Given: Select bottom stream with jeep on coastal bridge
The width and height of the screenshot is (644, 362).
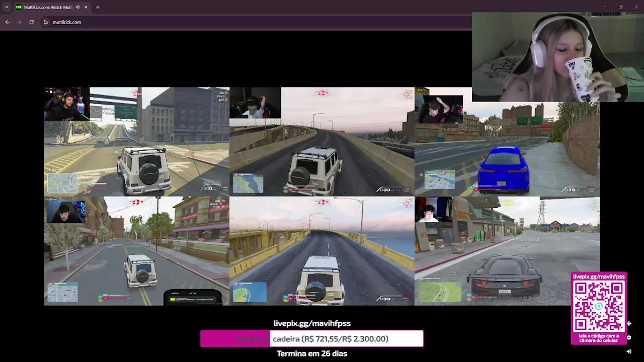Looking at the screenshot, I should click(322, 251).
